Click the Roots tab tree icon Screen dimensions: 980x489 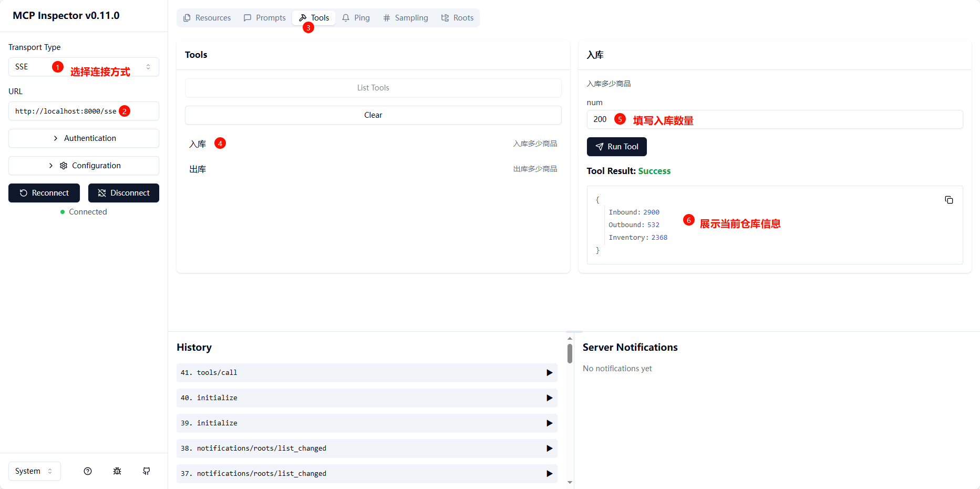click(x=445, y=18)
